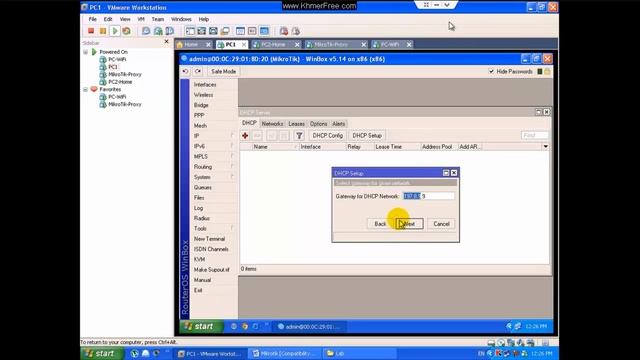Click the Revert to Snapshot icon
Image resolution: width=640 pixels, height=360 pixels.
tap(158, 31)
